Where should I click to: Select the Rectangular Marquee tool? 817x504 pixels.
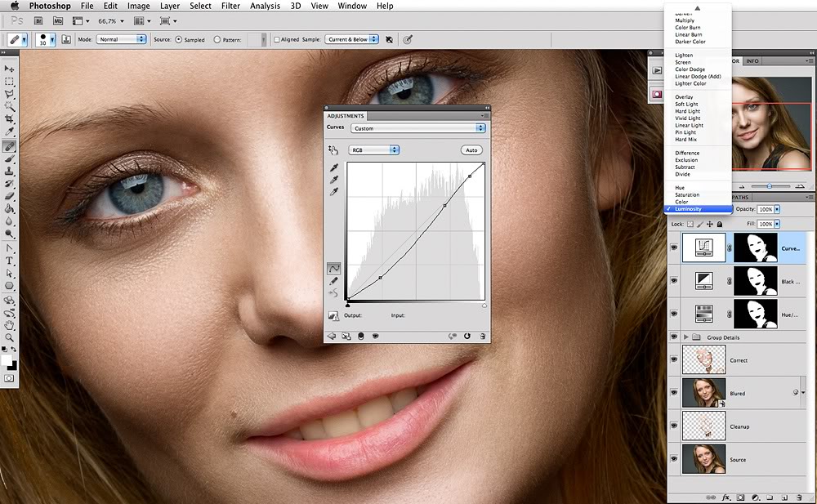[9, 82]
